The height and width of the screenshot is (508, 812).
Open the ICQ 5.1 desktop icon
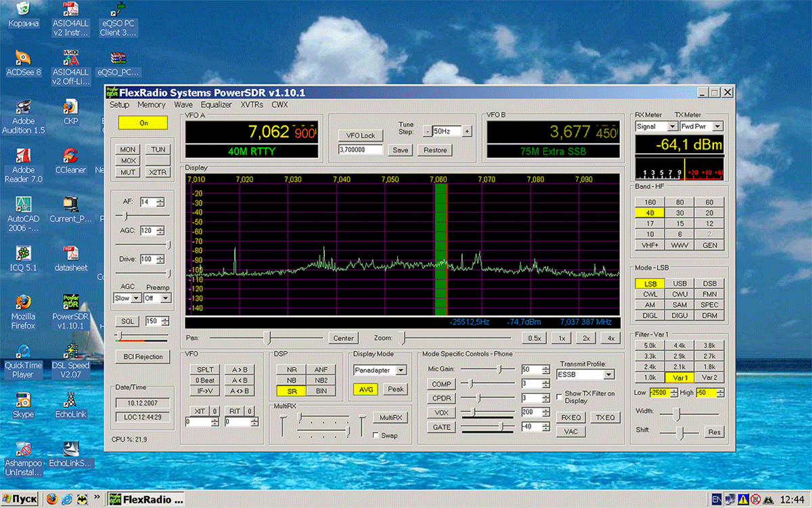click(x=23, y=253)
